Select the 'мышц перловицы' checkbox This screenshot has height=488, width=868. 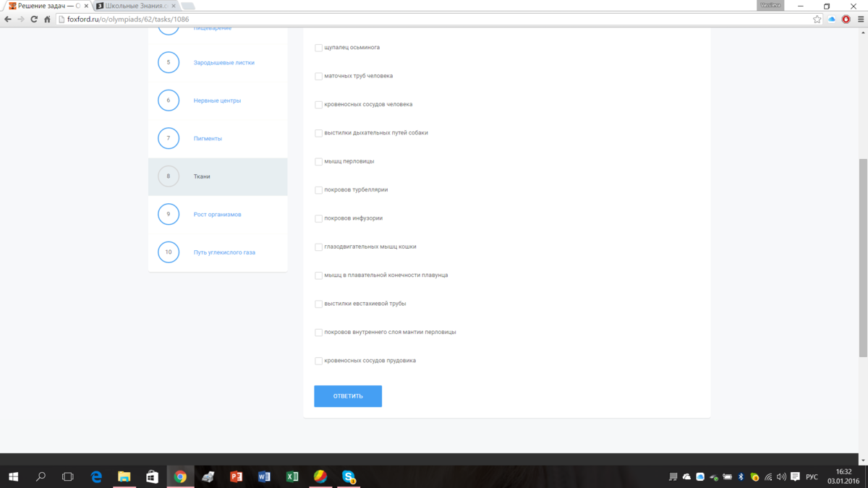click(x=318, y=162)
